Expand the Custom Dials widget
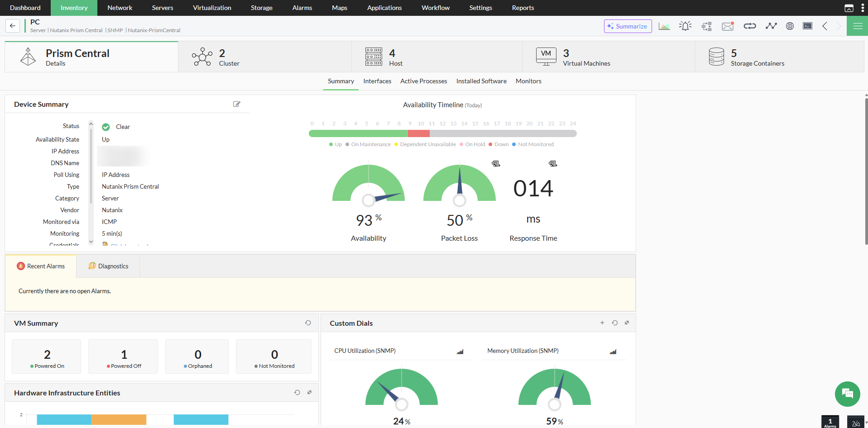The image size is (868, 428). pos(627,323)
